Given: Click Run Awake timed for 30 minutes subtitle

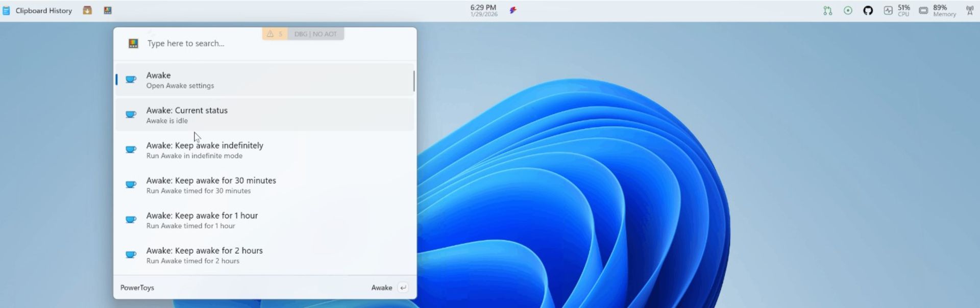Looking at the screenshot, I should click(199, 191).
